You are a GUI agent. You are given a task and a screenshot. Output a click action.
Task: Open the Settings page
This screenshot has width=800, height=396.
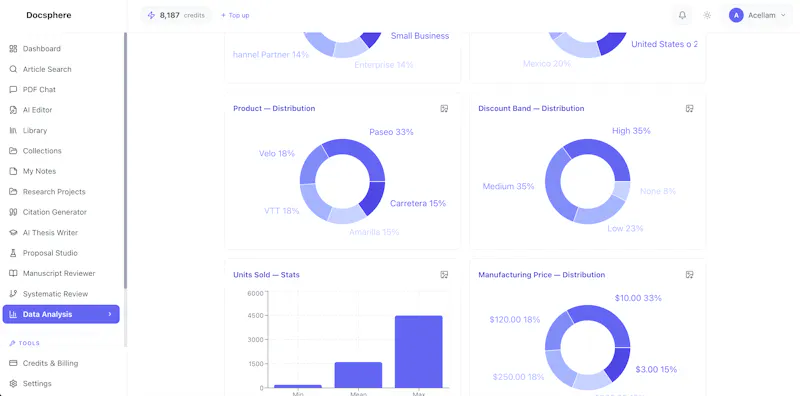point(61,384)
